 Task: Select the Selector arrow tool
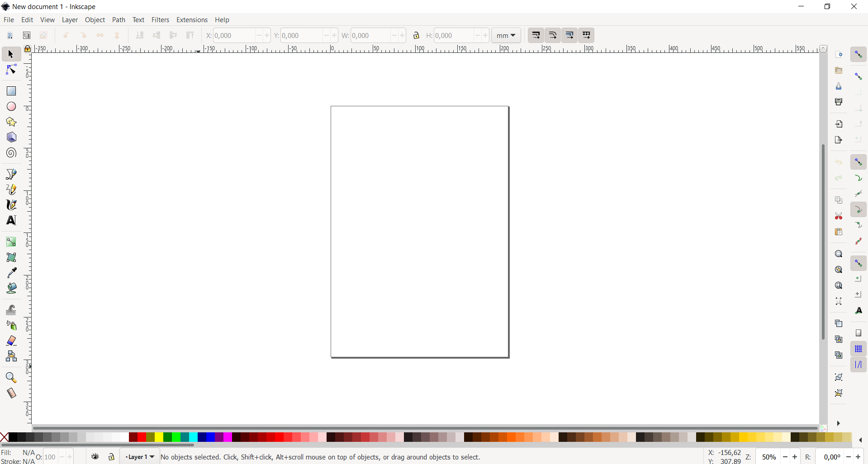pos(11,54)
